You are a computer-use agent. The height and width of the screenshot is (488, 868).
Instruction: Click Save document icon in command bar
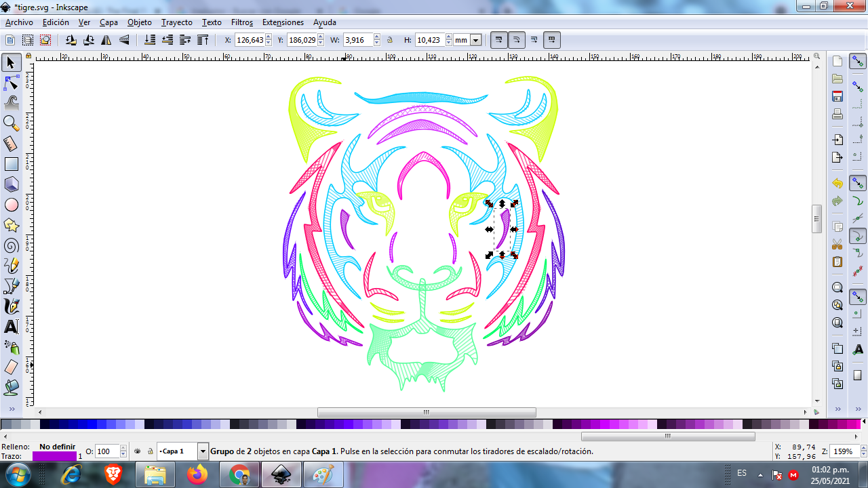pyautogui.click(x=837, y=96)
